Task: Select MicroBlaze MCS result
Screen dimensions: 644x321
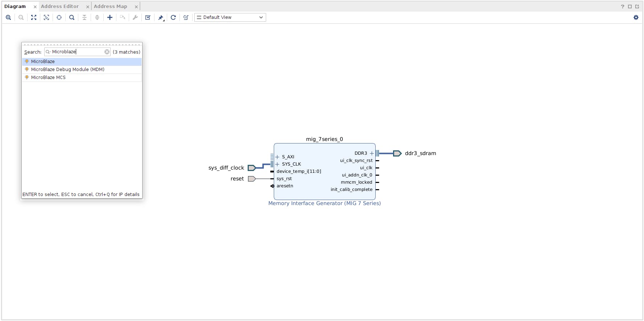Action: [82, 78]
